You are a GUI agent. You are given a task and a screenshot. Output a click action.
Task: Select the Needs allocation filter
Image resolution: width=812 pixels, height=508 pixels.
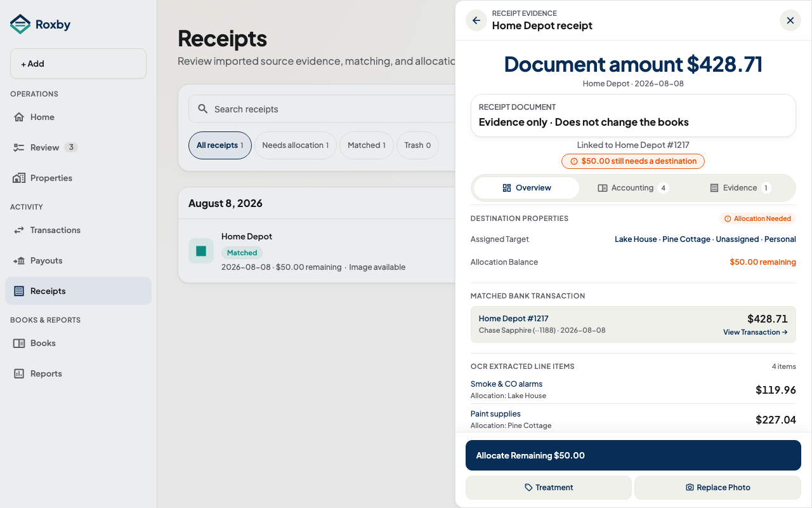(x=296, y=145)
